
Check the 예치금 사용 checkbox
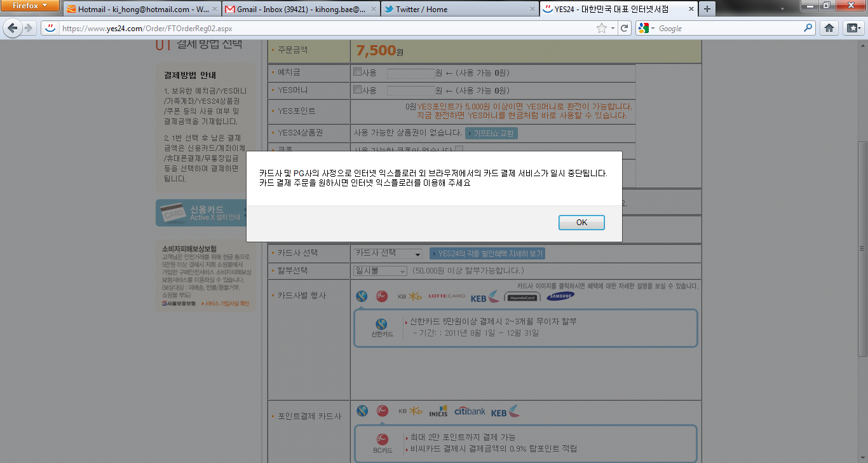[357, 72]
